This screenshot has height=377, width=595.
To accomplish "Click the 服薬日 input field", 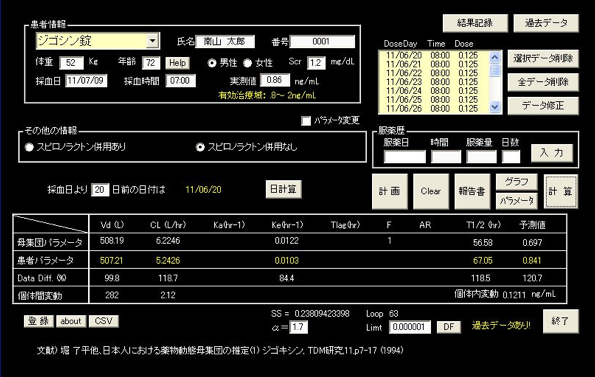I will [405, 157].
